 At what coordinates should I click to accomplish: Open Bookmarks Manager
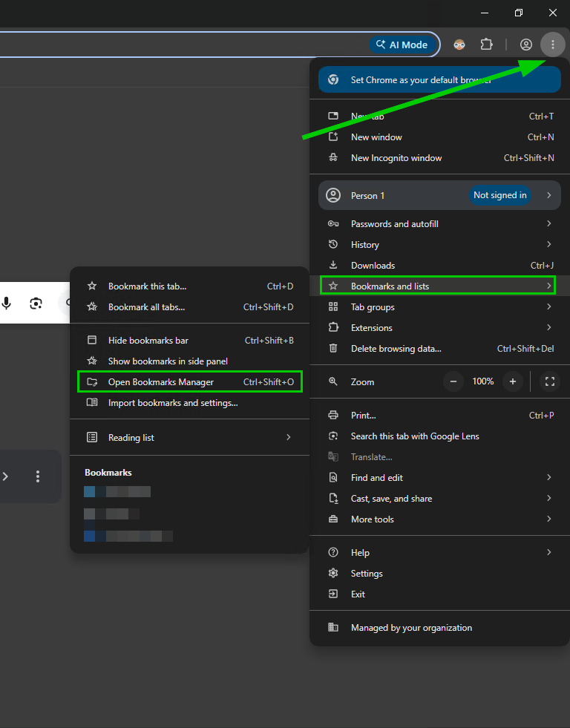tap(190, 381)
